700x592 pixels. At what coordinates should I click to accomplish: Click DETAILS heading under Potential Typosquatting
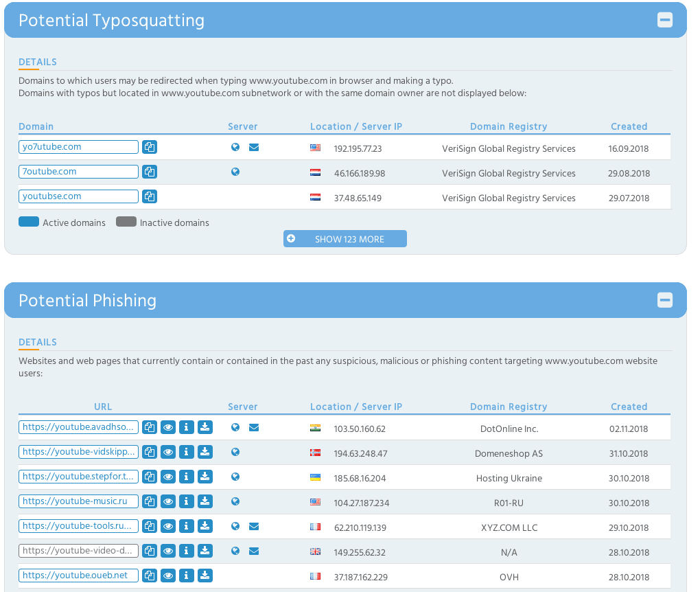[x=38, y=62]
